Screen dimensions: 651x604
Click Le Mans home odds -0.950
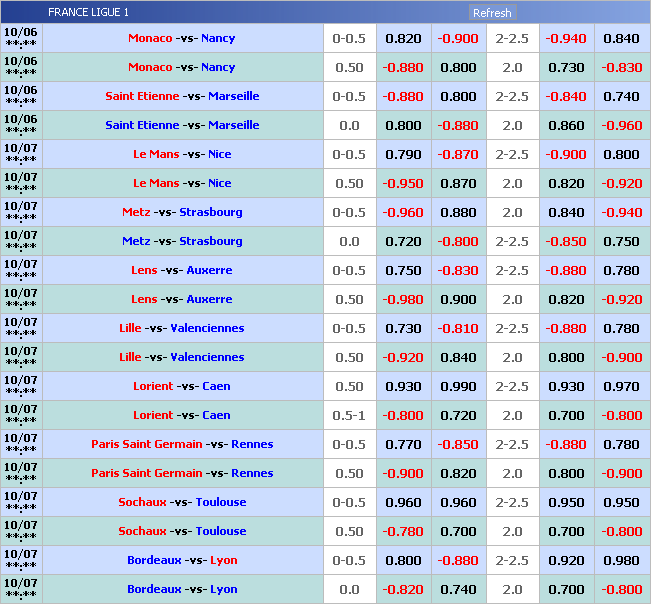click(x=403, y=183)
